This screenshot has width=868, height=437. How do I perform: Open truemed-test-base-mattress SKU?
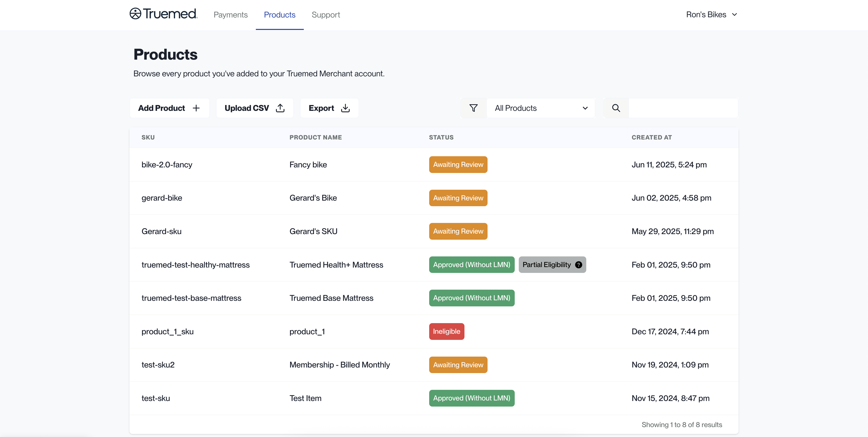pos(191,298)
